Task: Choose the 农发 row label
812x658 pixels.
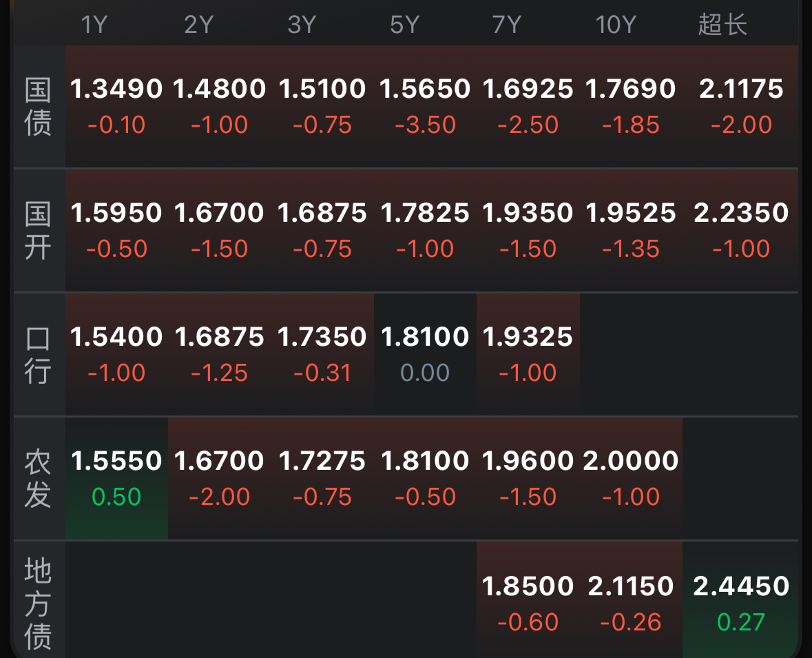Action: tap(39, 479)
